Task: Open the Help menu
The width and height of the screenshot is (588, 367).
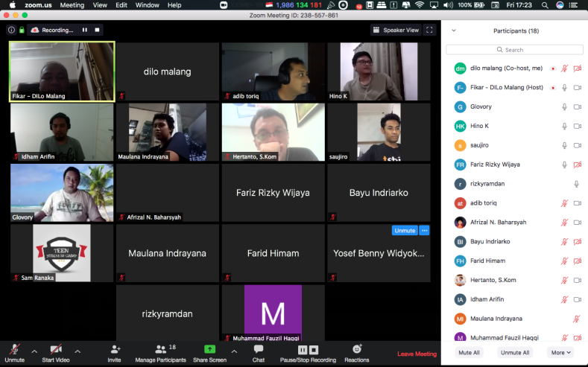Action: click(174, 5)
